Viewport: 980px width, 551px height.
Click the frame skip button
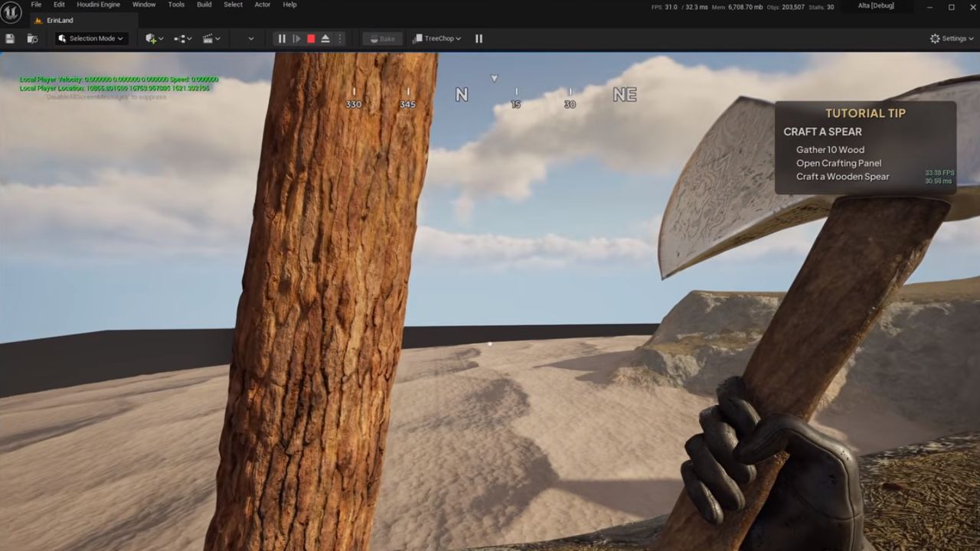point(296,38)
